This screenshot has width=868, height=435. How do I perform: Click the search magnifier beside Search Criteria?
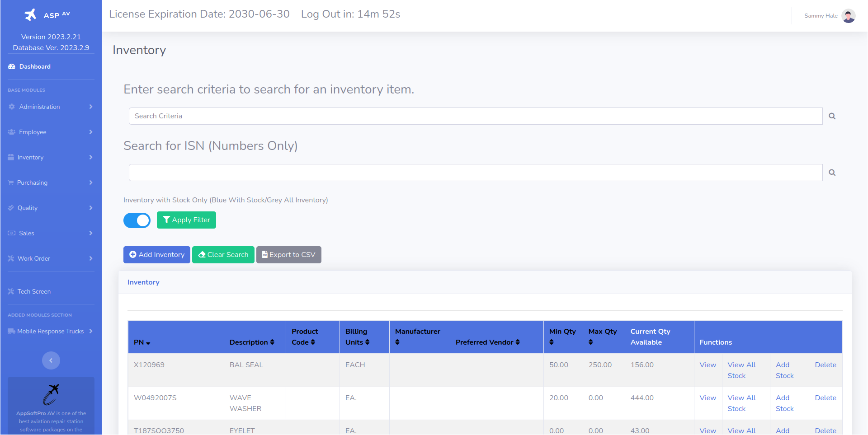(x=832, y=116)
